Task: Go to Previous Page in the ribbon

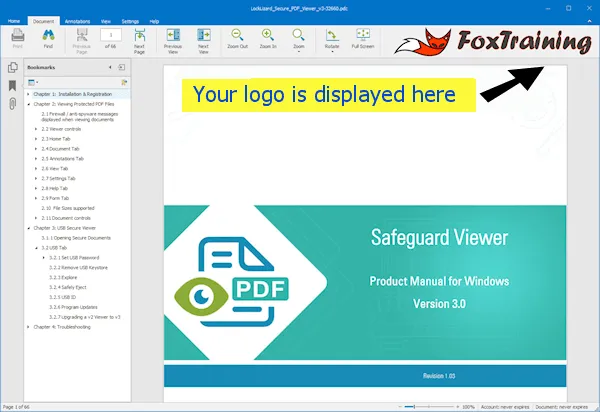Action: 82,41
